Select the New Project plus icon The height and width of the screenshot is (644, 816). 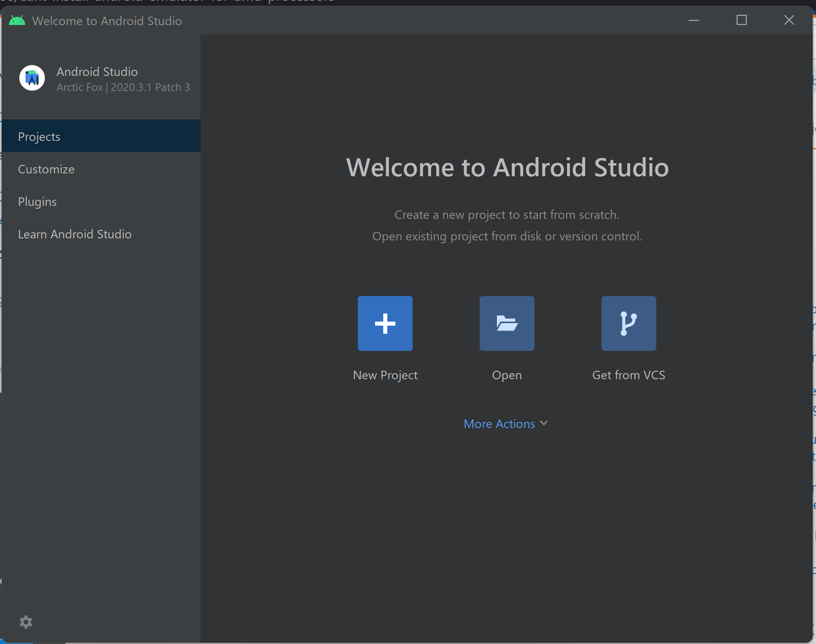pyautogui.click(x=385, y=323)
